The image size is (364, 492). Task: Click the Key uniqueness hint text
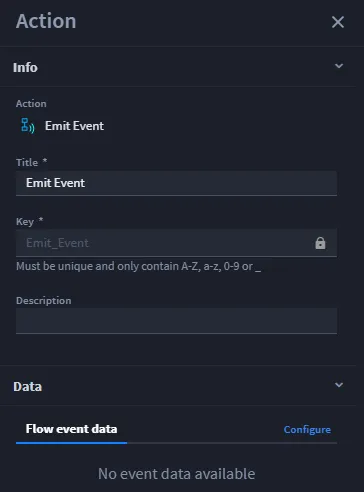pyautogui.click(x=138, y=266)
